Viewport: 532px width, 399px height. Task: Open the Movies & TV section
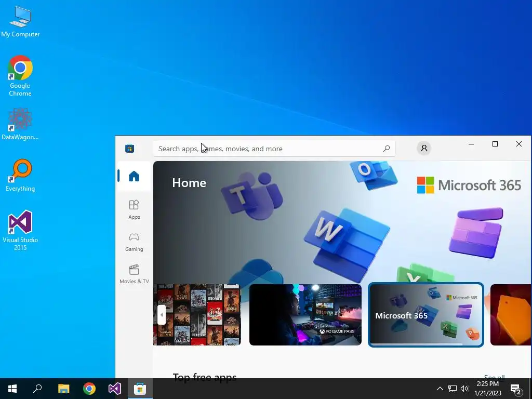134,274
